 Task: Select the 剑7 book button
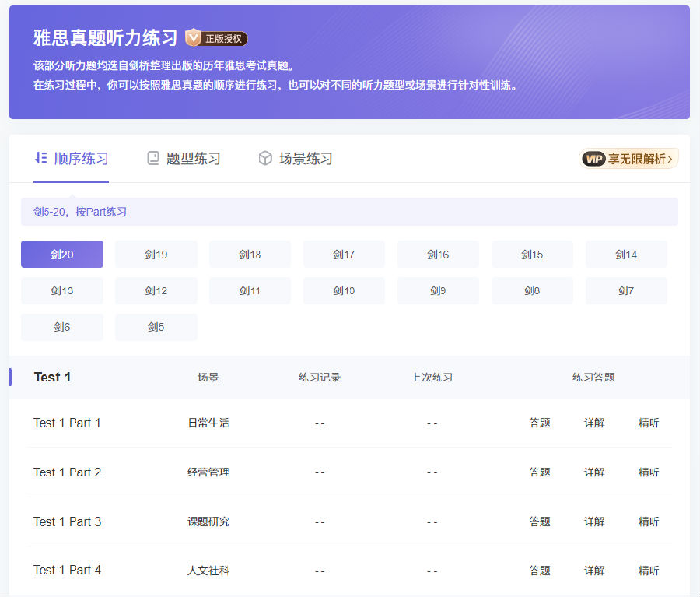tap(626, 291)
